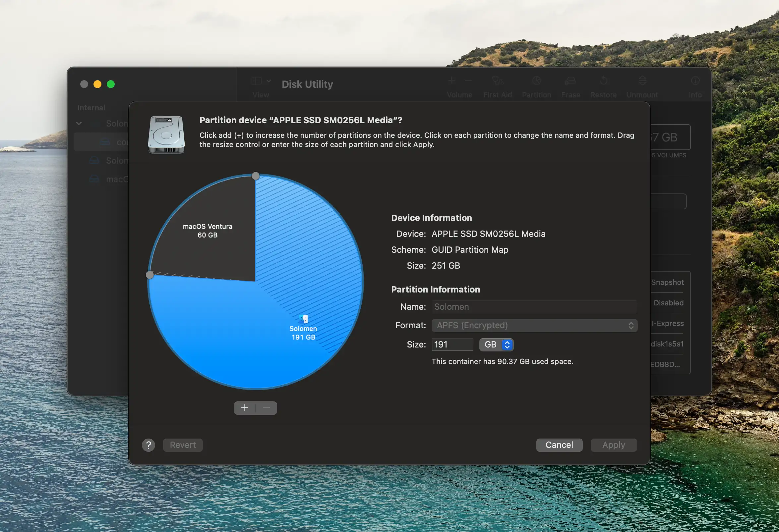This screenshot has width=779, height=532.
Task: Click the Volume remove minus icon in toolbar
Action: tap(468, 80)
